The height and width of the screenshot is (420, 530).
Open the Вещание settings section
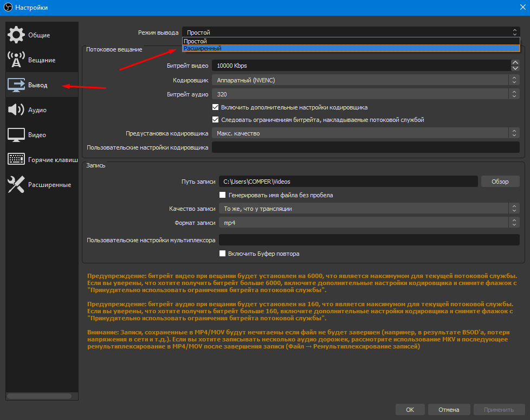coord(42,60)
